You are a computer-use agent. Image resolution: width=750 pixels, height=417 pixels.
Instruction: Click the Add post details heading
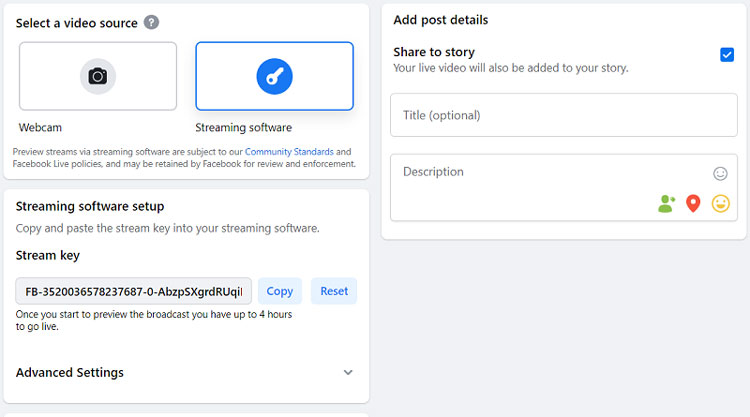click(441, 20)
